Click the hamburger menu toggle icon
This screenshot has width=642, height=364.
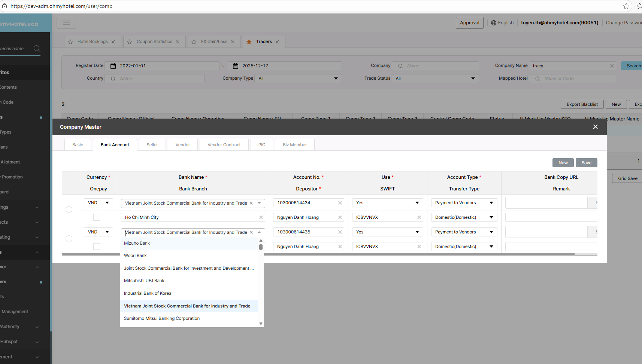point(66,23)
